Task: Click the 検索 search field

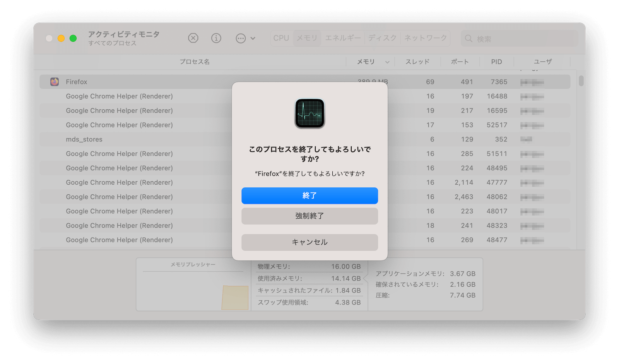Action: (519, 39)
